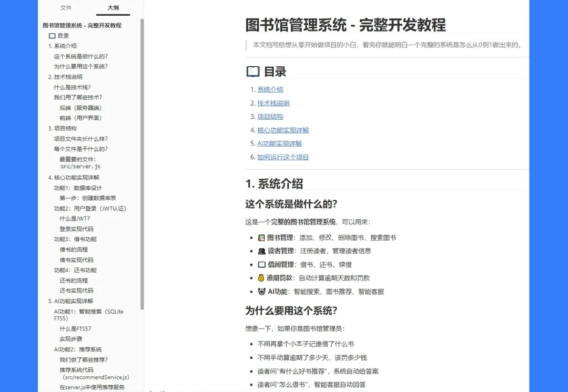This screenshot has height=392, width=568.
Task: Select outline item 还书实现代码
Action: 76,291
